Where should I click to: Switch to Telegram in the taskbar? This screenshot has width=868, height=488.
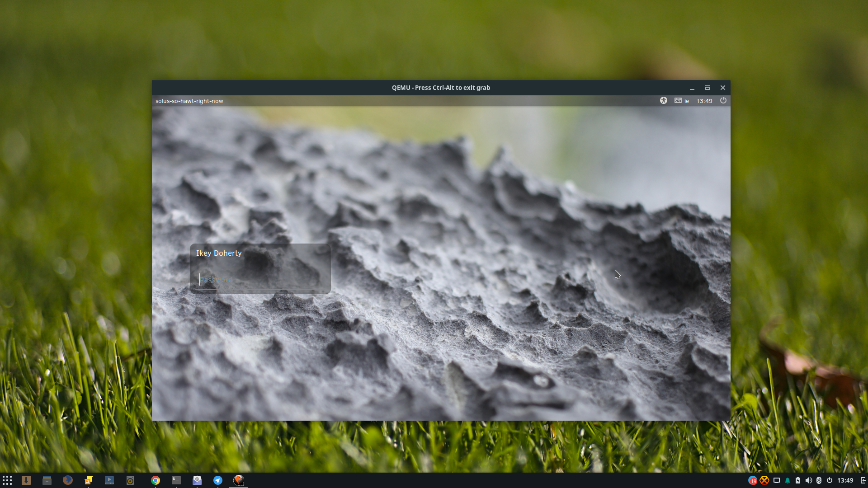pyautogui.click(x=218, y=480)
